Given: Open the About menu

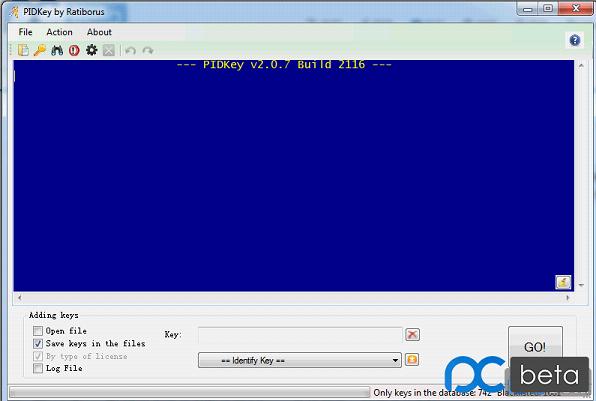Looking at the screenshot, I should pyautogui.click(x=99, y=32).
